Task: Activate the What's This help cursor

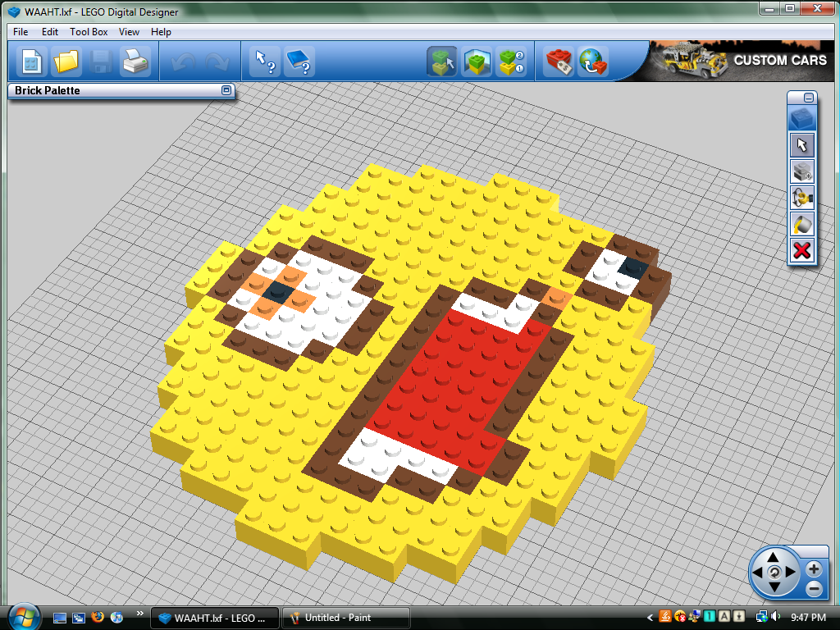Action: point(265,62)
